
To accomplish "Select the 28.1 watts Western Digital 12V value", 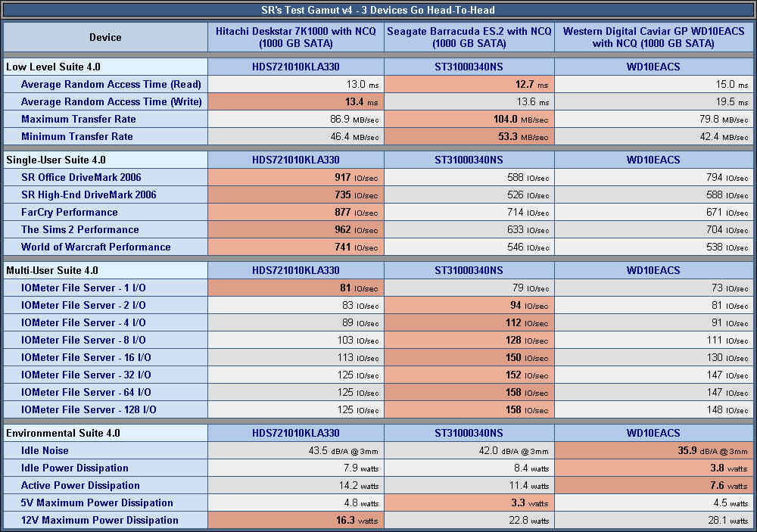I will pyautogui.click(x=728, y=520).
